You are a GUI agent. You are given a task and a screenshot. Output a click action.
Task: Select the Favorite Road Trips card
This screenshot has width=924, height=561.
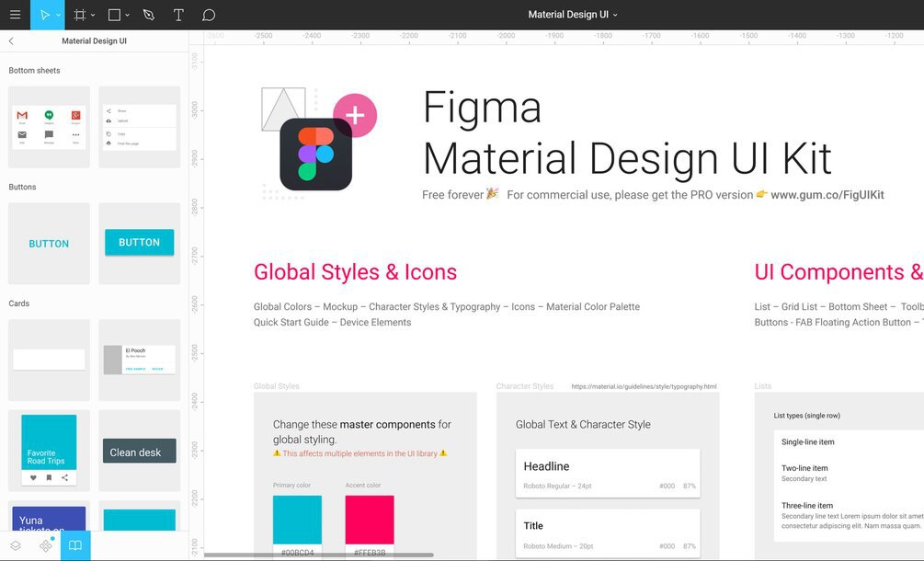click(x=49, y=451)
